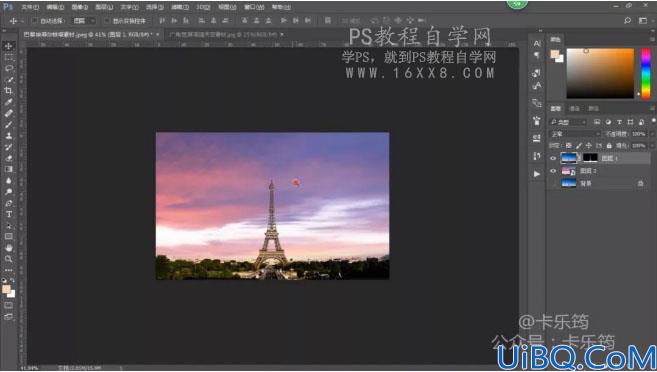Open the 图像 (Image) menu
The image size is (657, 372).
(x=80, y=7)
